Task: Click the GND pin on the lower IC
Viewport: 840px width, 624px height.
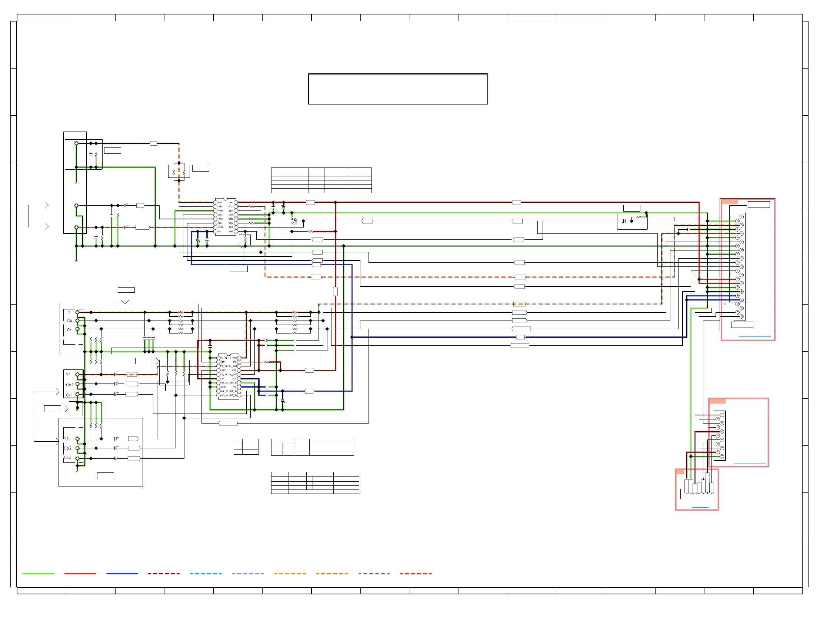Action: click(x=218, y=387)
